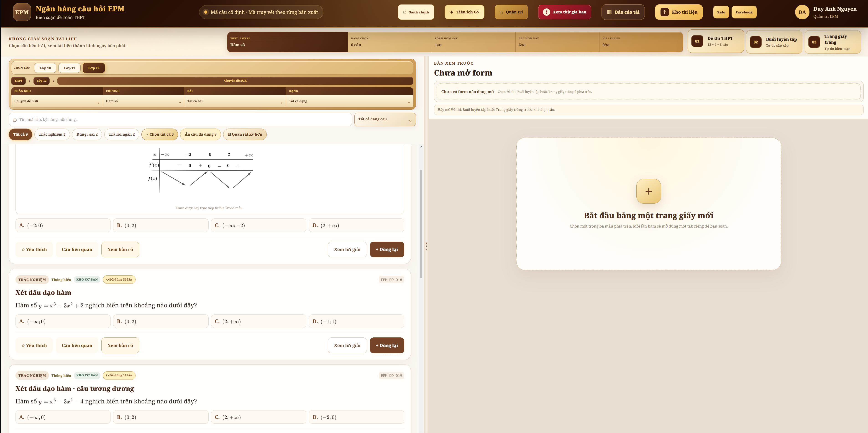Open the 02 Buổi luyện tập template
This screenshot has height=433, width=868.
click(774, 42)
